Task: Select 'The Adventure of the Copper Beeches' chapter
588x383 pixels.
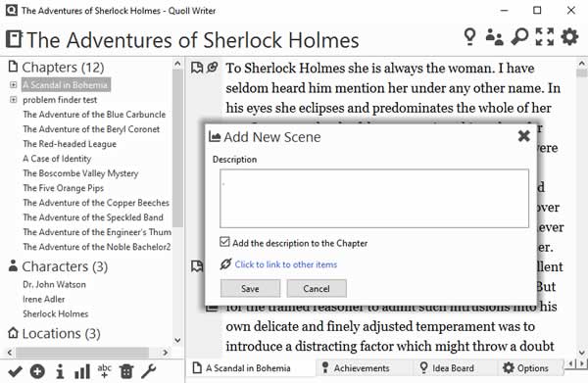Action: pos(96,203)
